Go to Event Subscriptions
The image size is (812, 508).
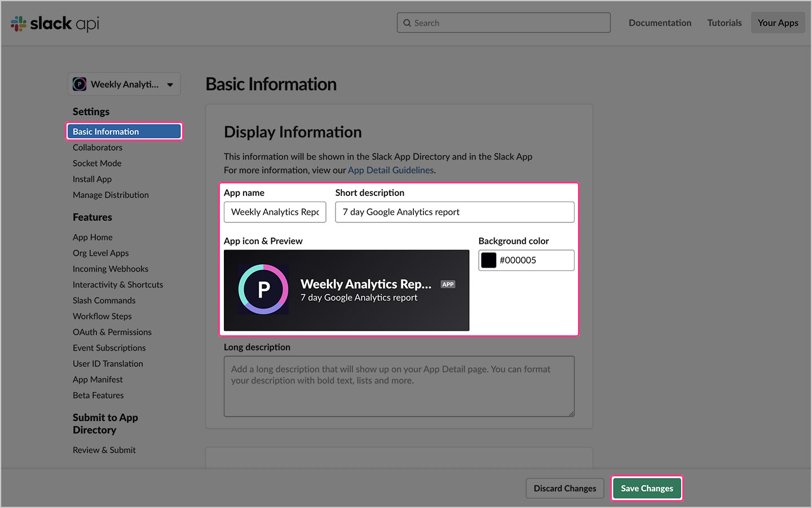109,348
